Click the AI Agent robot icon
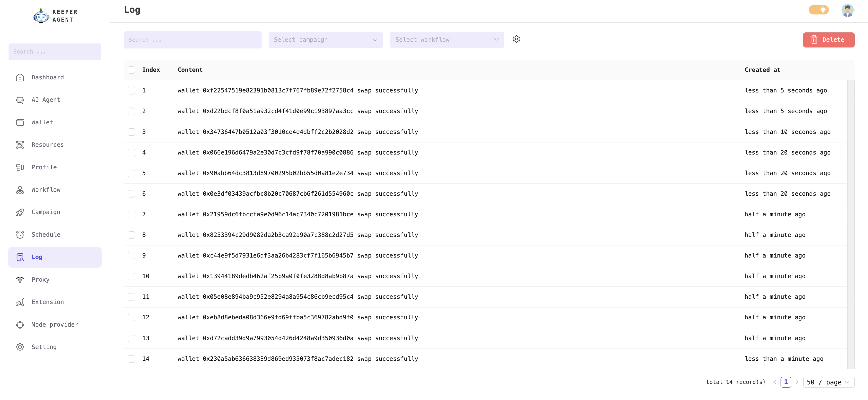Image resolution: width=868 pixels, height=400 pixels. (20, 100)
